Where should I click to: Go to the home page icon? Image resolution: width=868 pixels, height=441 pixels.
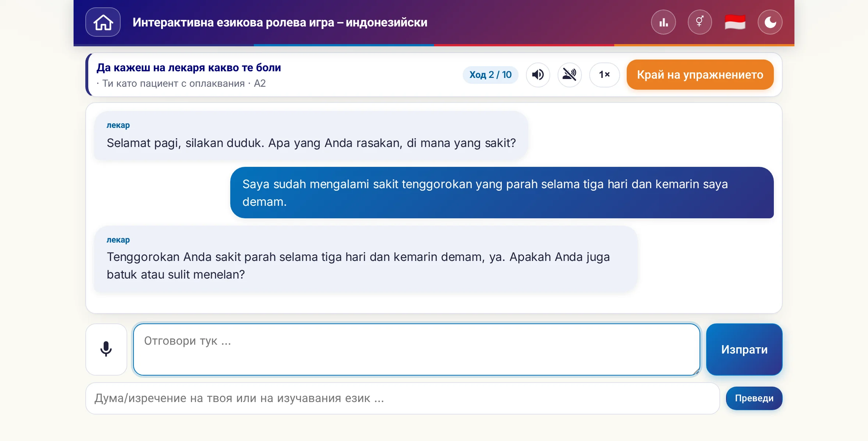[103, 22]
